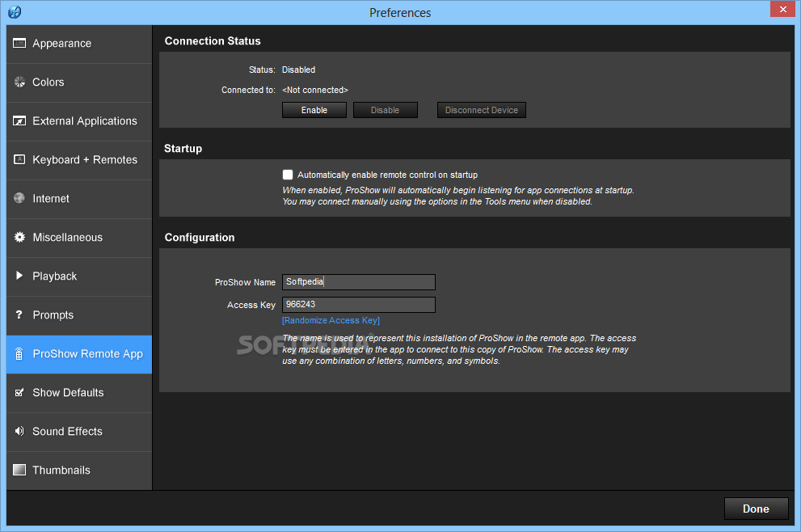Click the Colors wheel icon
Viewport: 801px width, 532px height.
[19, 82]
